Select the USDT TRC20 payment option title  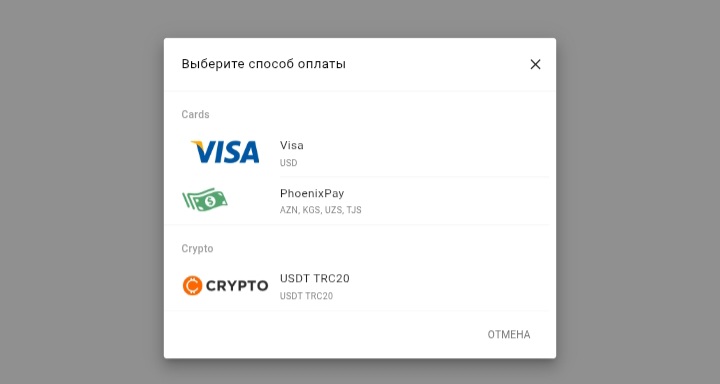tap(315, 278)
